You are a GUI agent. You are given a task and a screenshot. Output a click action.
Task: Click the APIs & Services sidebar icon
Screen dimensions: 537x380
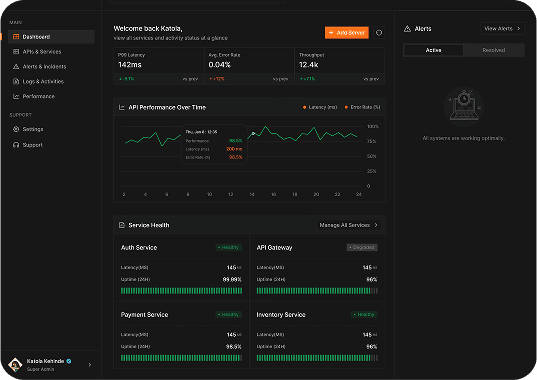pyautogui.click(x=16, y=52)
